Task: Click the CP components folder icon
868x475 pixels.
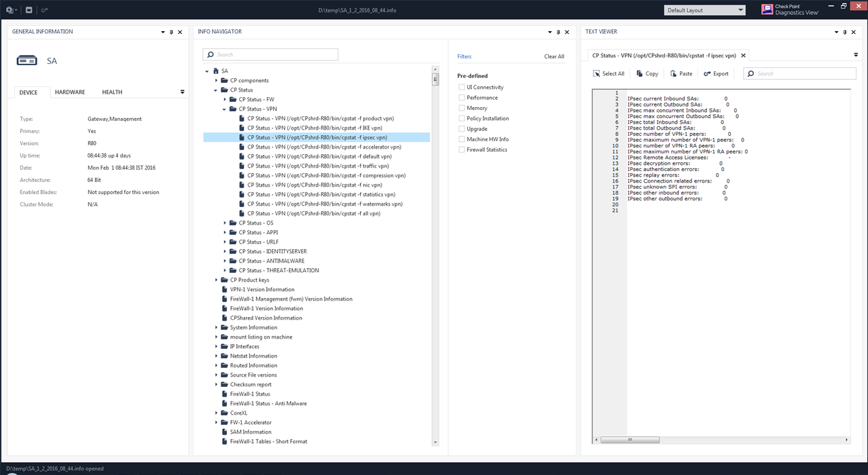Action: pyautogui.click(x=224, y=80)
